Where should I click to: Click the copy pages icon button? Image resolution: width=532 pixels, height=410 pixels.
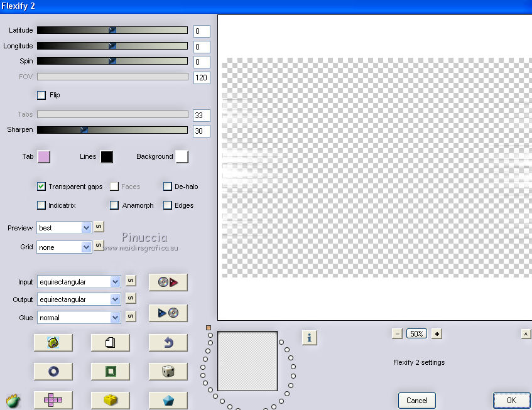111,343
